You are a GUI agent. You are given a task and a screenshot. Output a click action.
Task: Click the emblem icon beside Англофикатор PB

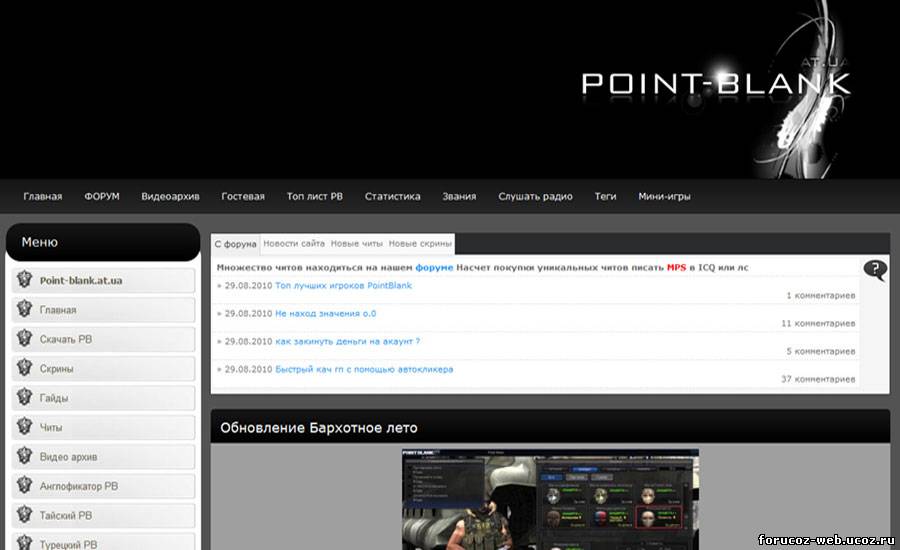(x=24, y=485)
